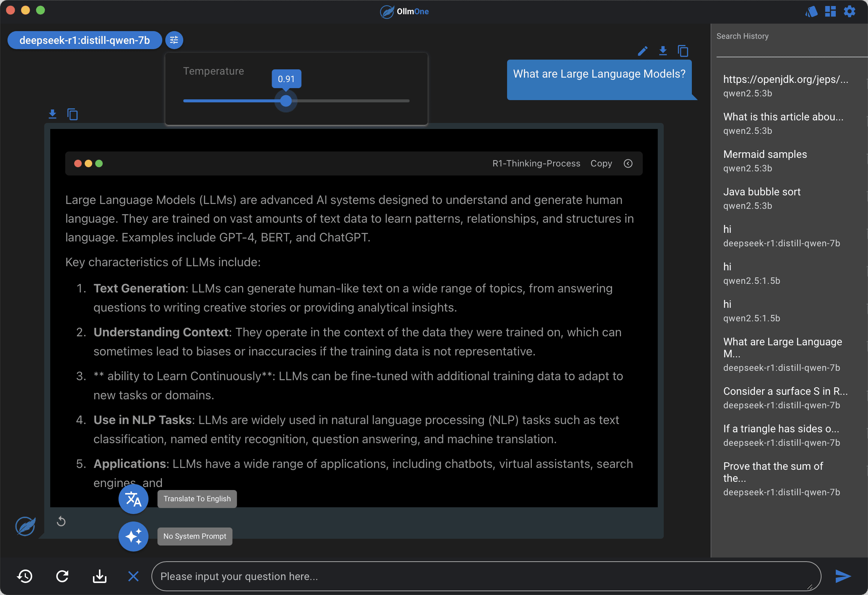Image resolution: width=868 pixels, height=595 pixels.
Task: Click the Translate language round button
Action: [133, 499]
